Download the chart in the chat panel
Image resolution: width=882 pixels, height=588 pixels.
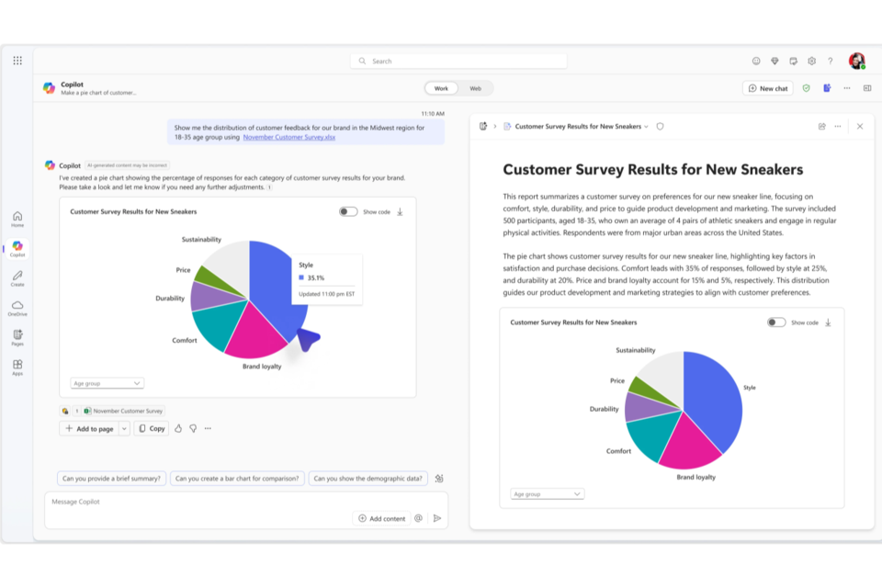[x=400, y=211]
